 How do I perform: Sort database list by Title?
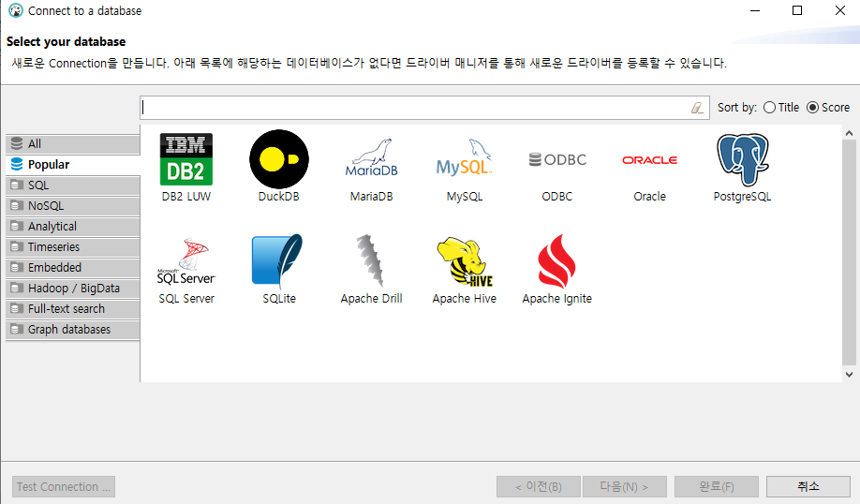click(x=781, y=108)
